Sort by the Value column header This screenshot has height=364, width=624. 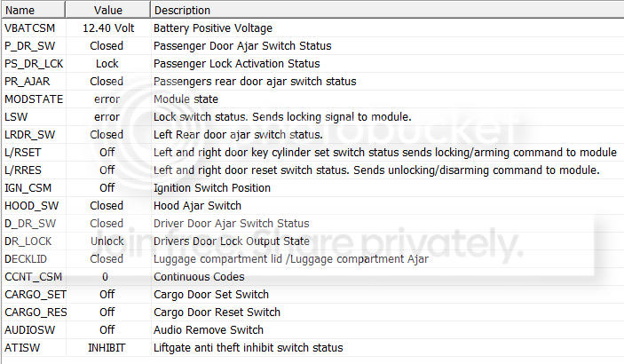pos(108,10)
